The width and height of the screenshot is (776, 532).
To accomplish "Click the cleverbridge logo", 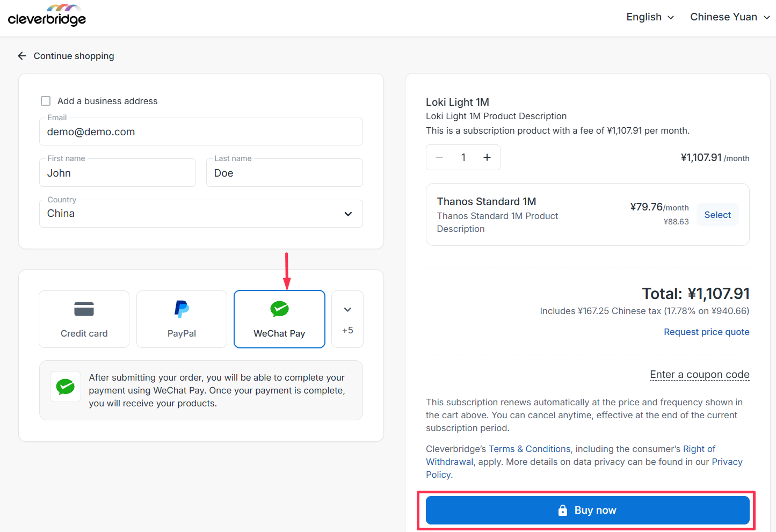I will [47, 16].
